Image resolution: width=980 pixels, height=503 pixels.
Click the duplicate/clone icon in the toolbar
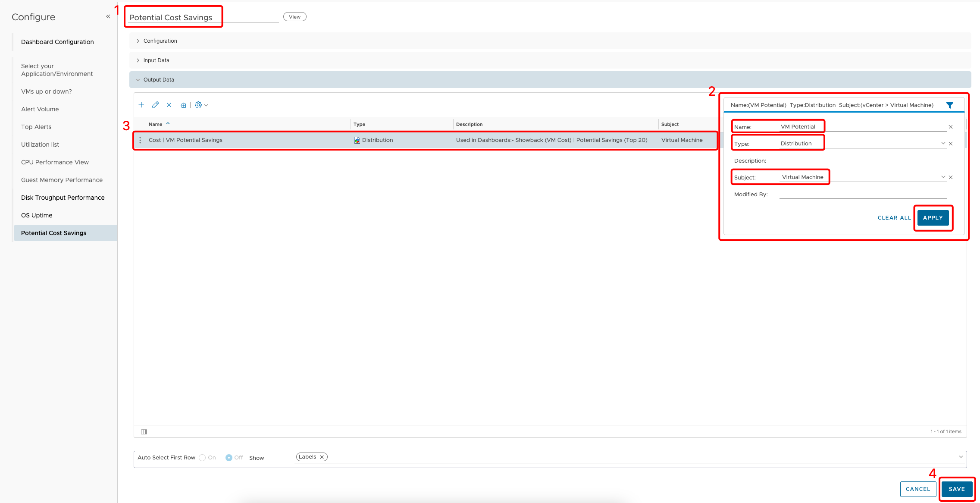[x=183, y=105]
